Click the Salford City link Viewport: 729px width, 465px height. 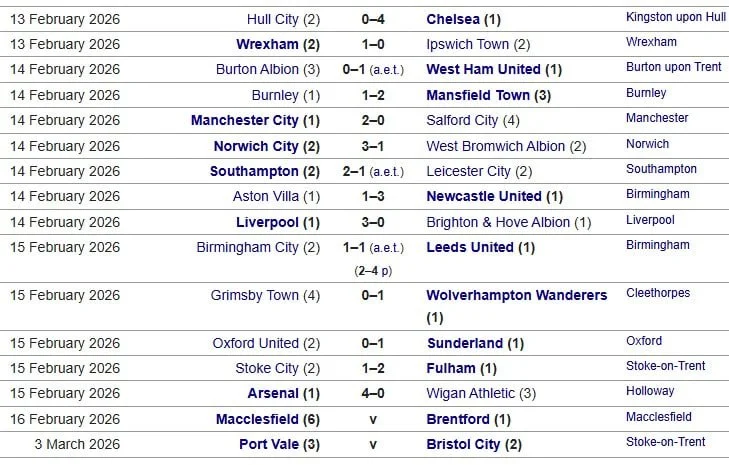462,120
